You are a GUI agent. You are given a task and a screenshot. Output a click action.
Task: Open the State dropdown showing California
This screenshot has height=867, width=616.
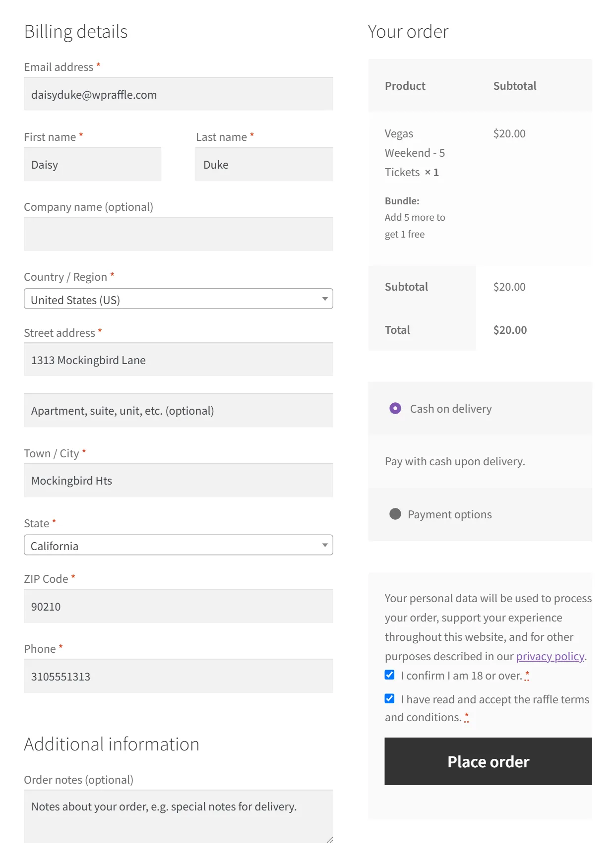pyautogui.click(x=179, y=545)
